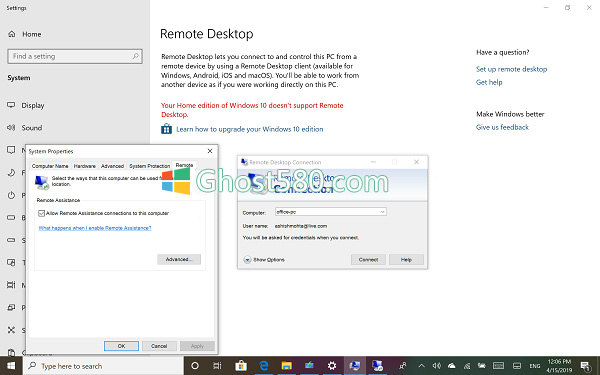Viewport: 600px width, 375px height.
Task: Open What happens when I enable Remote Assistance link
Action: tap(95, 228)
